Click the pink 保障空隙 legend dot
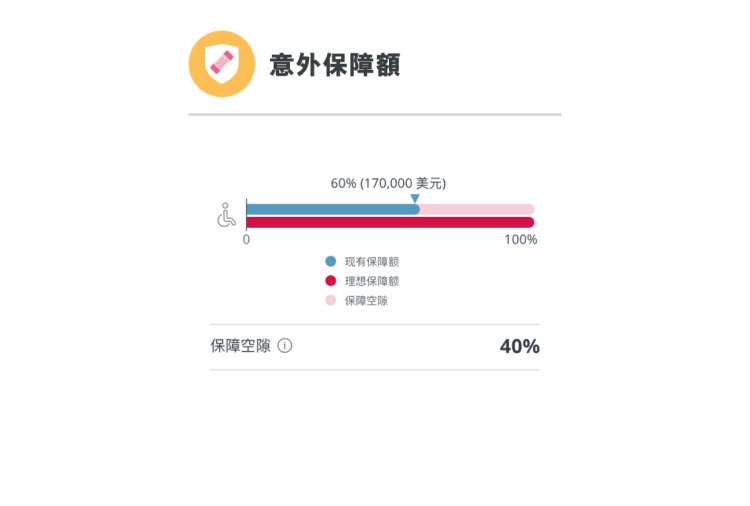750x506 pixels. click(x=331, y=300)
